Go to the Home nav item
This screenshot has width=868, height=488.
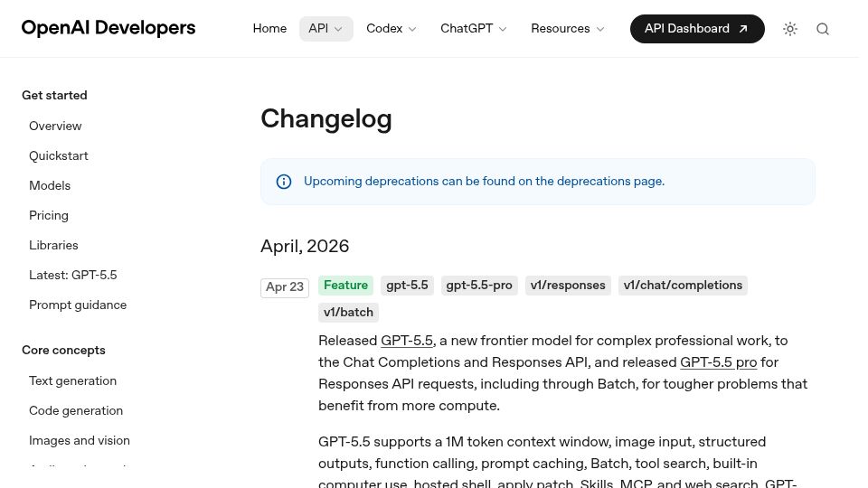(x=269, y=29)
